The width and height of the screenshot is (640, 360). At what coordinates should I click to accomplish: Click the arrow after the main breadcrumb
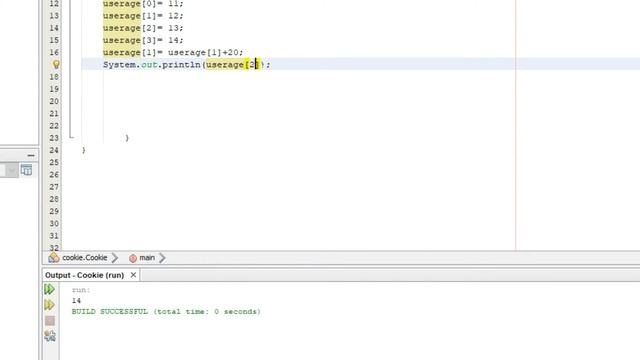(162, 258)
